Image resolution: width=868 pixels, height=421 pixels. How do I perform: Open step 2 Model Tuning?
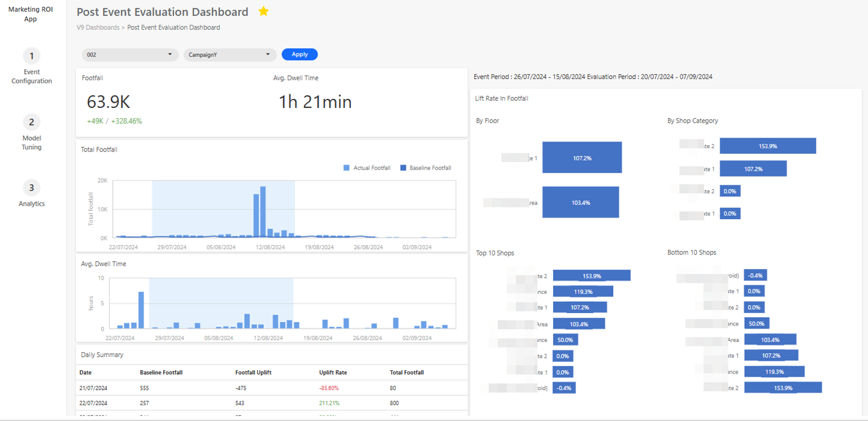click(32, 132)
